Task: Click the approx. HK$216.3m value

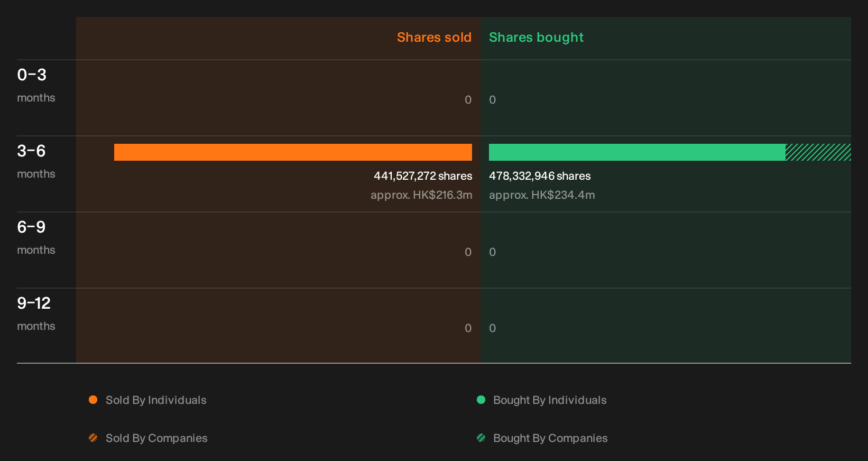Action: [421, 195]
